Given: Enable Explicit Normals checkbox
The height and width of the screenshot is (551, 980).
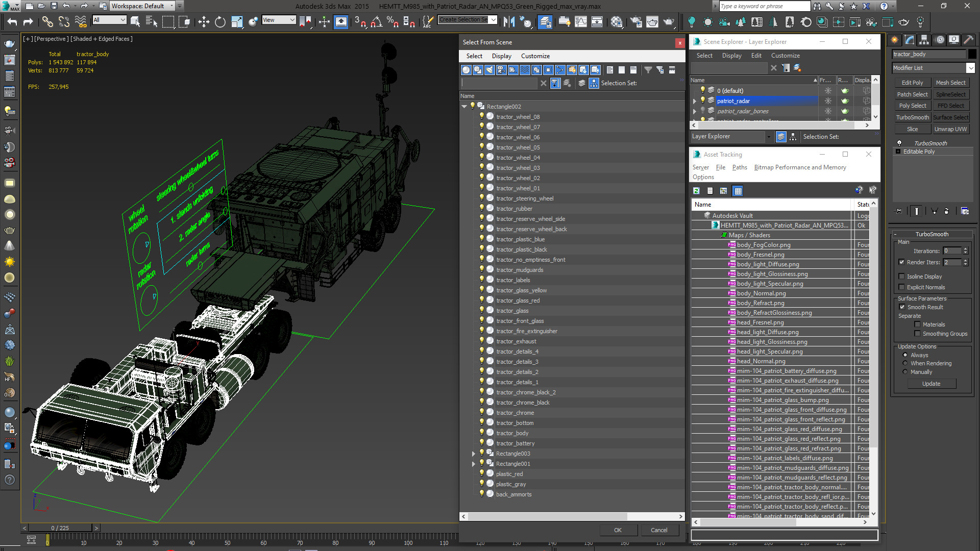Looking at the screenshot, I should click(901, 287).
